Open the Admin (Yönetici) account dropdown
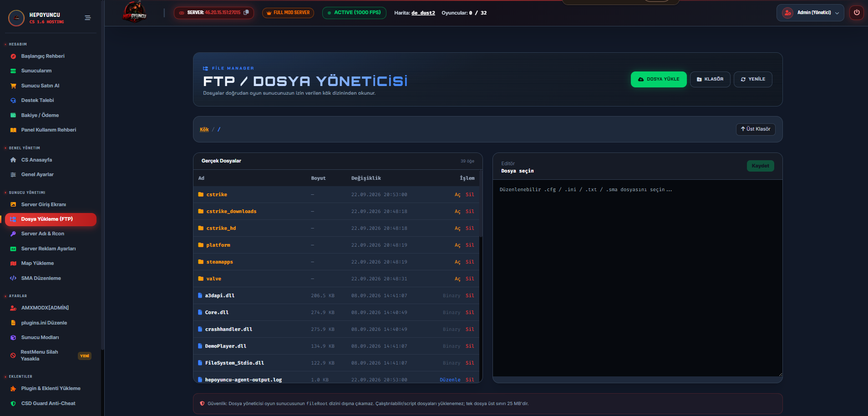This screenshot has height=416, width=868. coord(810,13)
